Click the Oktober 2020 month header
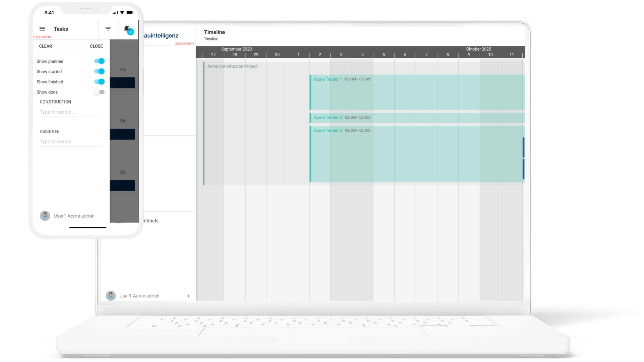Image resolution: width=644 pixels, height=362 pixels. coord(478,49)
